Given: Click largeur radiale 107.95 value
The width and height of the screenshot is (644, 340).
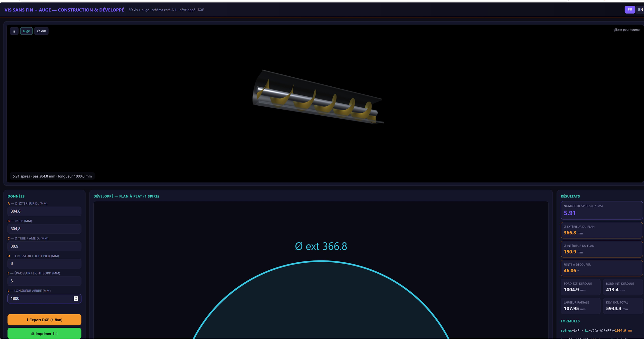Looking at the screenshot, I should point(571,308).
